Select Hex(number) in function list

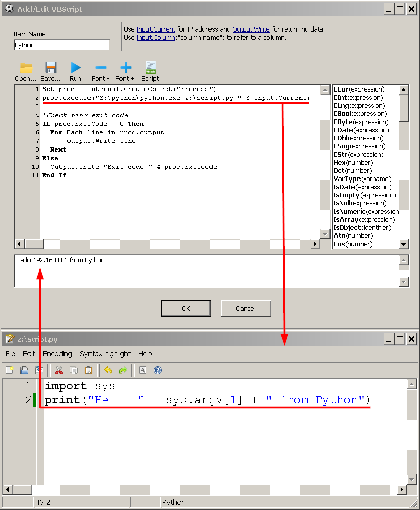(x=353, y=162)
